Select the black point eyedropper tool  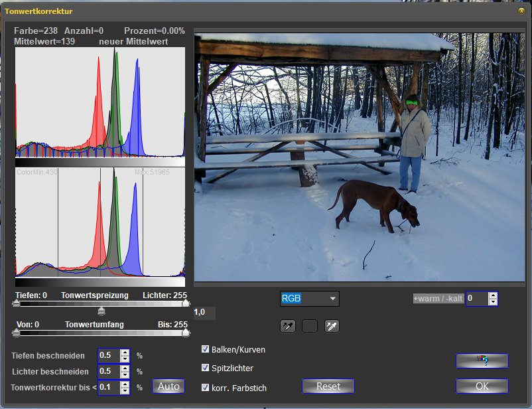tap(288, 326)
